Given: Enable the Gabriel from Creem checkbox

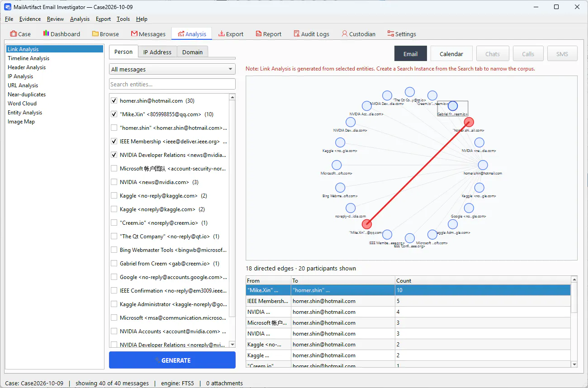Looking at the screenshot, I should tap(114, 264).
